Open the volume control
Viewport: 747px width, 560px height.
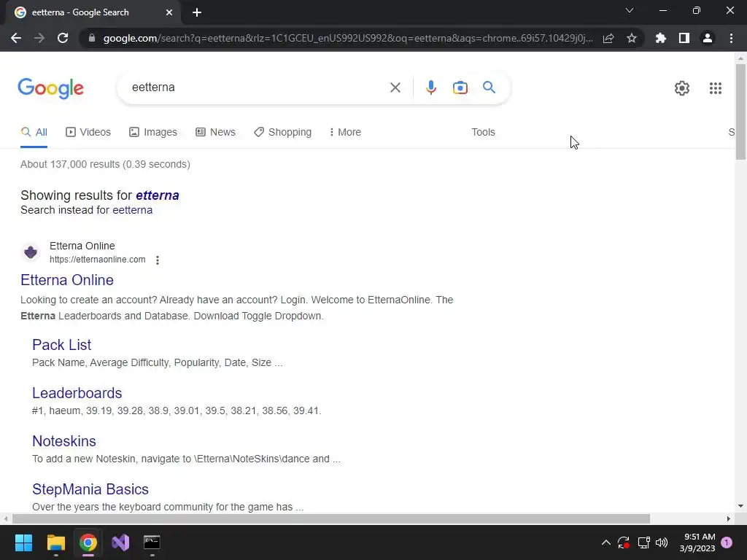[x=662, y=542]
